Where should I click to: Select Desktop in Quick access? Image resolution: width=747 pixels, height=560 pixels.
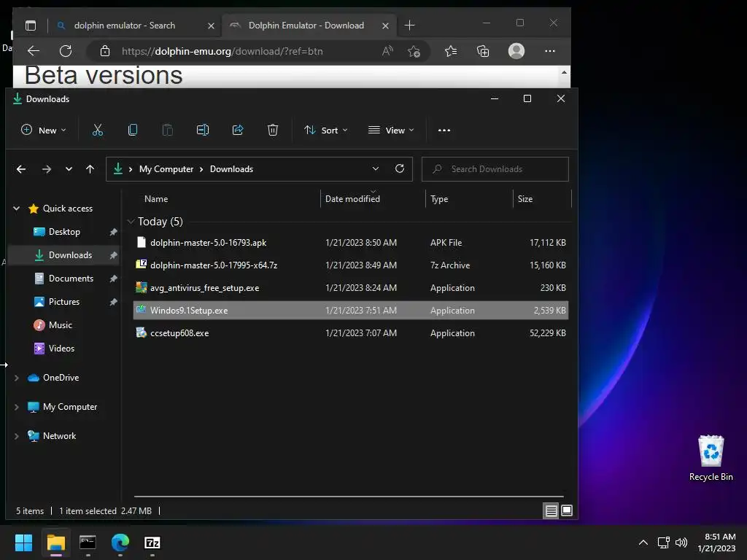click(x=64, y=232)
